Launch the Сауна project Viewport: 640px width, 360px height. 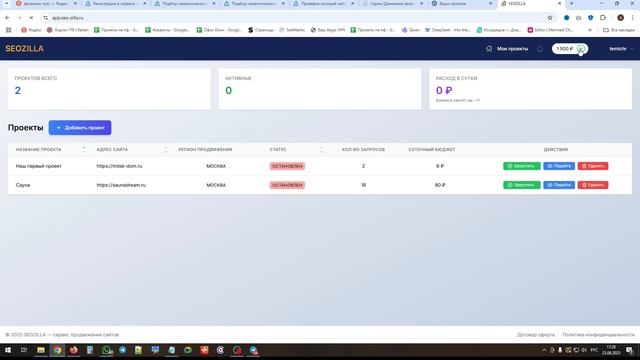522,185
